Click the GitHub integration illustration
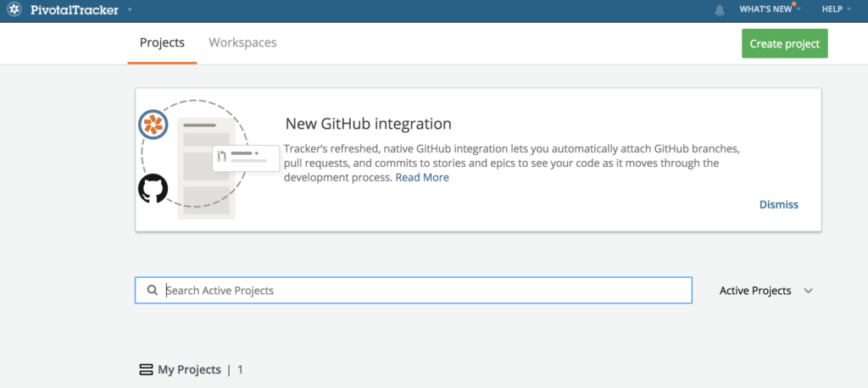 pos(209,160)
